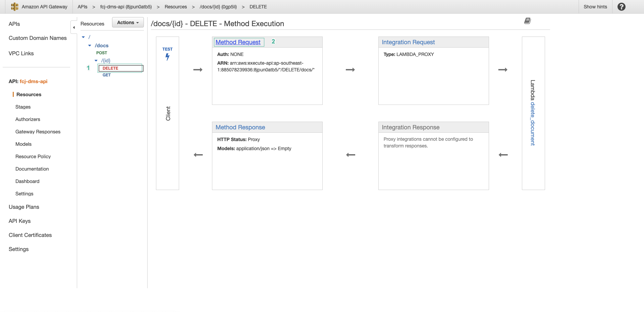
Task: Open Client Certificates
Action: (30, 235)
